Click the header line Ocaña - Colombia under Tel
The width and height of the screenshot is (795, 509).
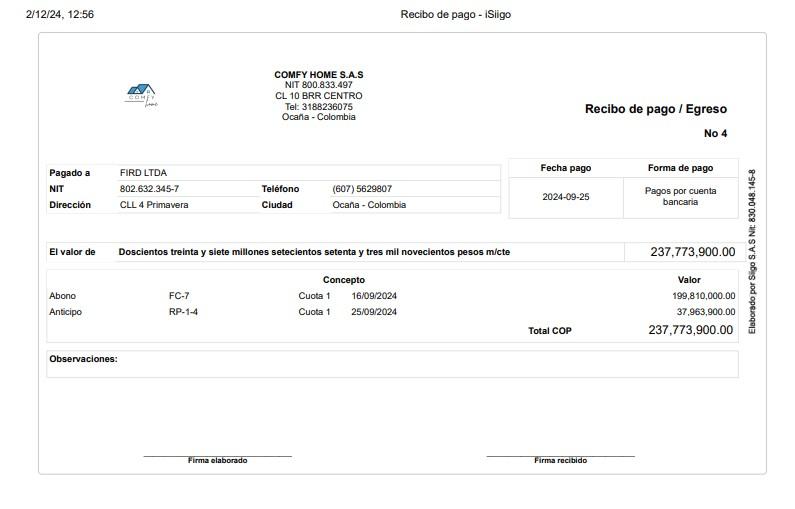point(318,117)
